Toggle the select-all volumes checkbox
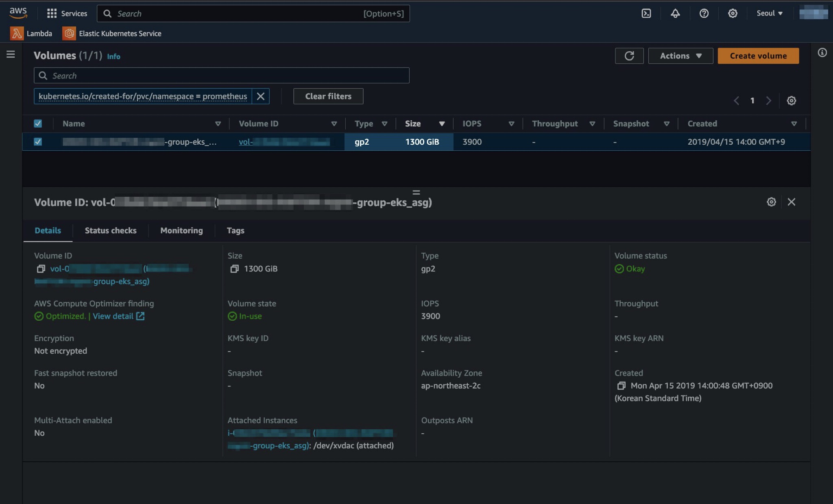833x504 pixels. click(38, 124)
